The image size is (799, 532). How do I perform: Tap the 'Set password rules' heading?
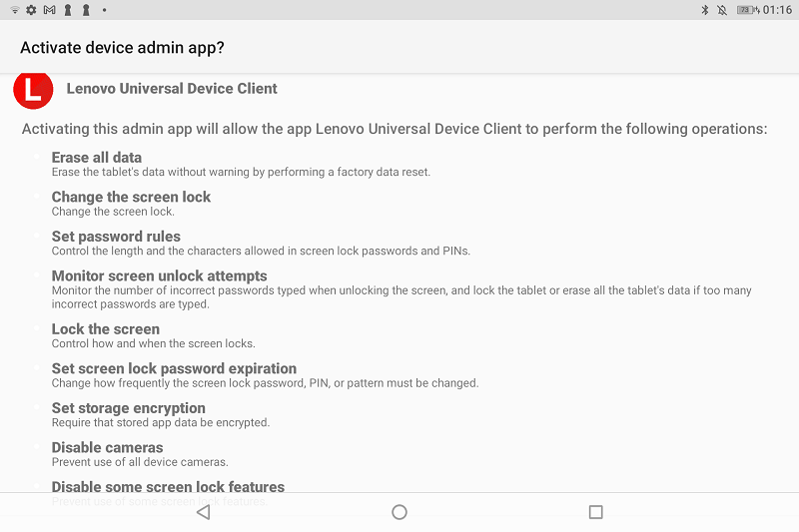coord(116,237)
